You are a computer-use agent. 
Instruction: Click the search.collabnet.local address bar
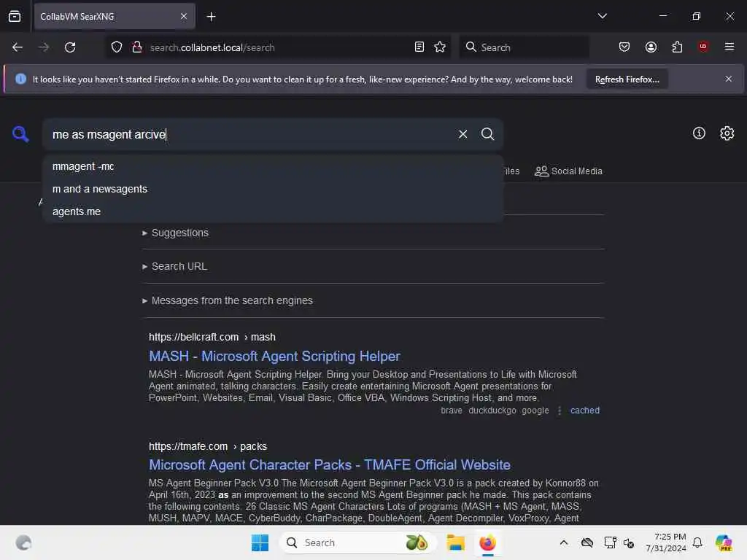(279, 47)
